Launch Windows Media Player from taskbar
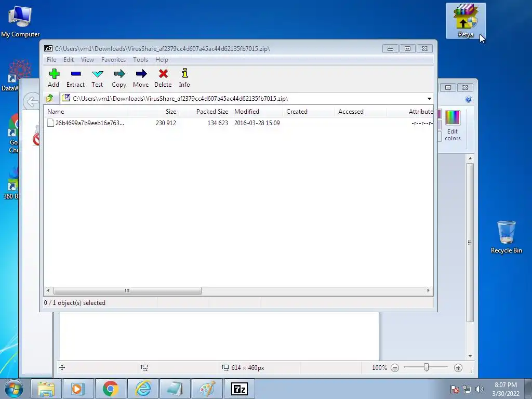Viewport: 532px width, 399px height. pos(78,389)
